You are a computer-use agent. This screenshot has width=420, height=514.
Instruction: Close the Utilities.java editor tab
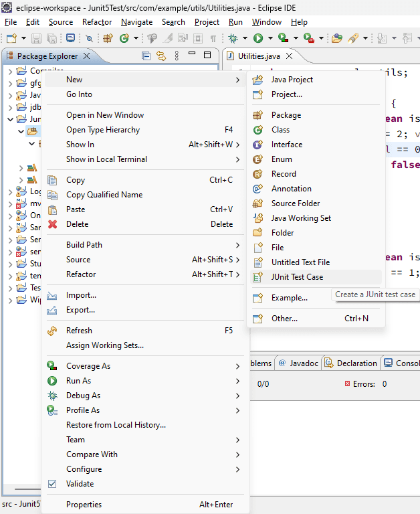(290, 56)
